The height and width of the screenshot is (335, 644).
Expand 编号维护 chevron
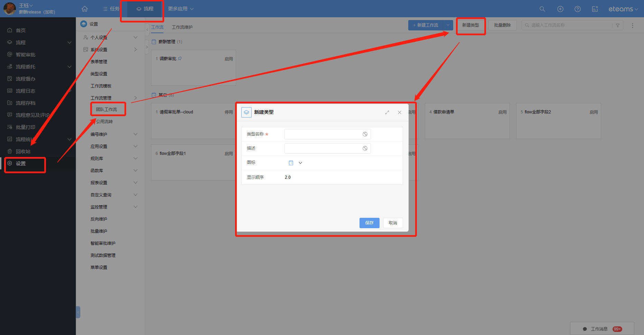pos(136,134)
